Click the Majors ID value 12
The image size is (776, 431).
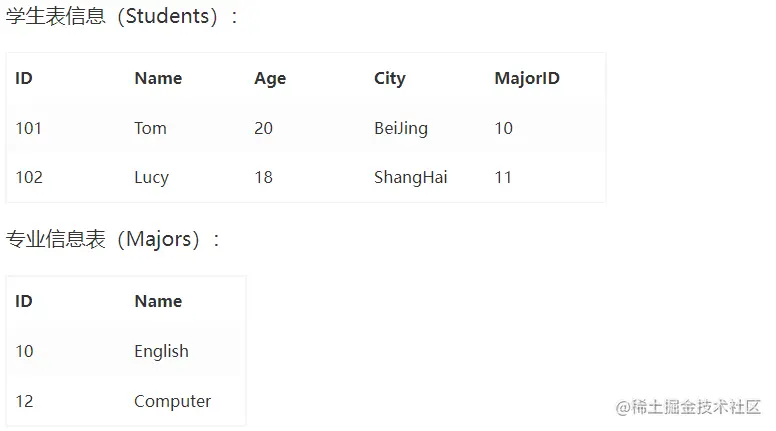point(24,401)
